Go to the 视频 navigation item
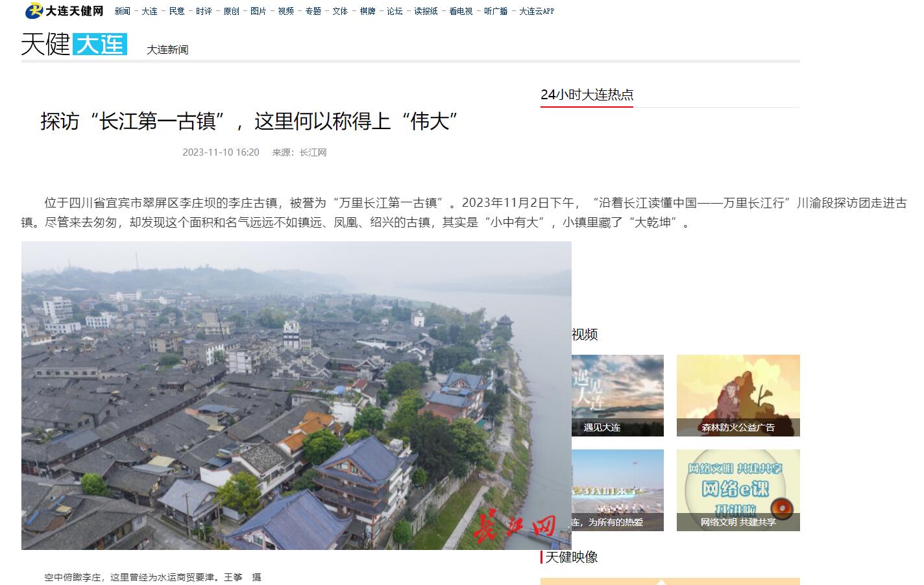This screenshot has width=924, height=585. tap(286, 11)
